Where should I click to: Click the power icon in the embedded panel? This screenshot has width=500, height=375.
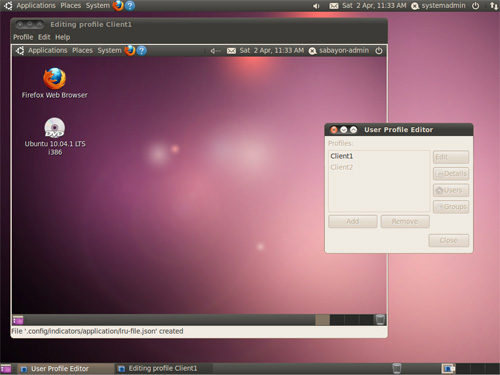(x=379, y=51)
